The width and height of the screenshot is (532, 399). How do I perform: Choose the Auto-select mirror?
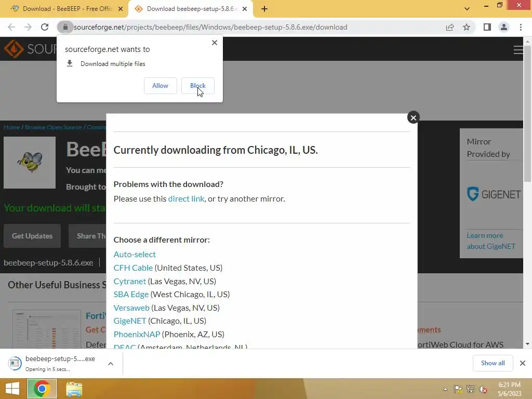tap(135, 254)
